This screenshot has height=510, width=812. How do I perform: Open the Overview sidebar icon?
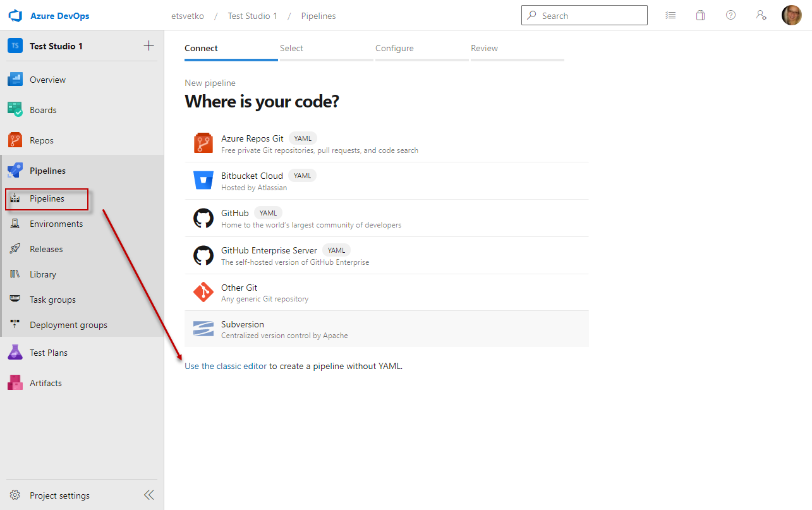pyautogui.click(x=15, y=80)
